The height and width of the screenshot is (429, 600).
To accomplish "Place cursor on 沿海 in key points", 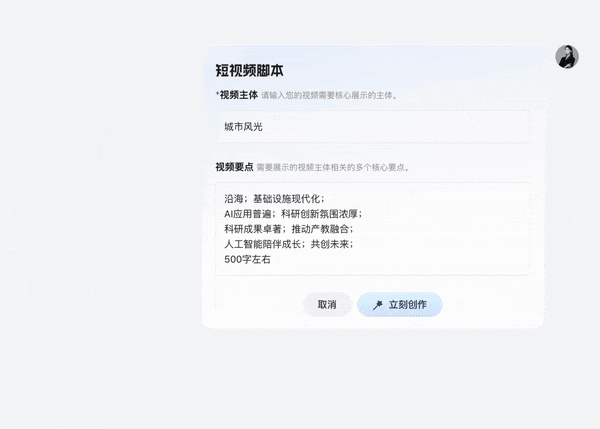I will coord(234,198).
